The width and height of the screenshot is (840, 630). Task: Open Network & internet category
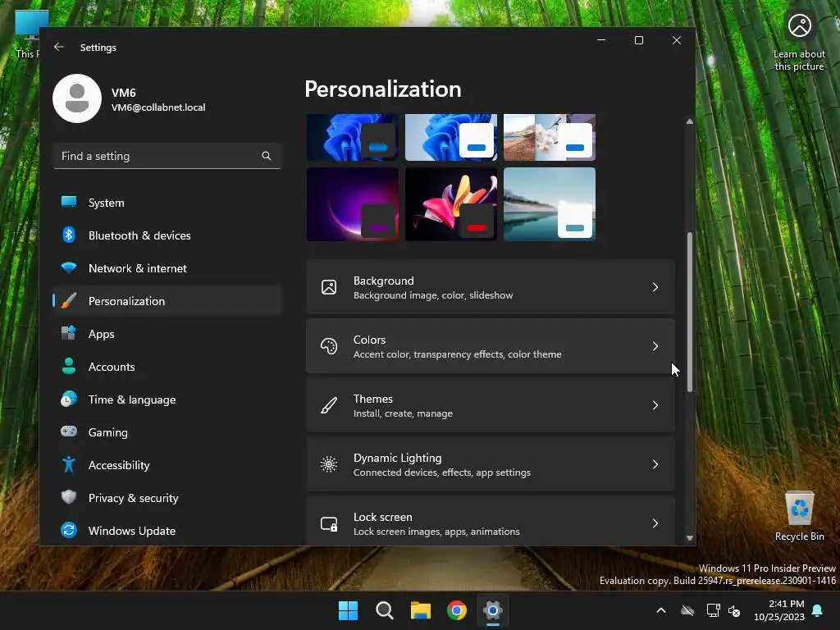(167, 268)
